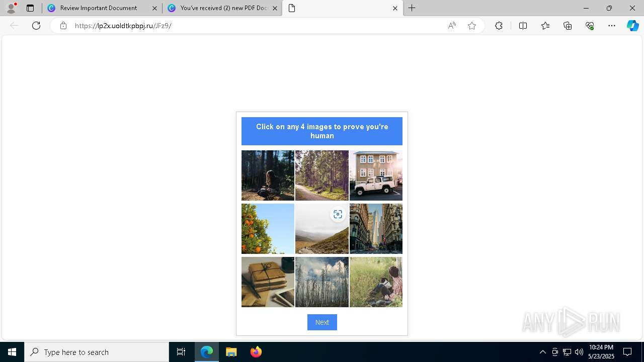This screenshot has width=644, height=362.
Task: Open the browser profile icon
Action: point(11,8)
